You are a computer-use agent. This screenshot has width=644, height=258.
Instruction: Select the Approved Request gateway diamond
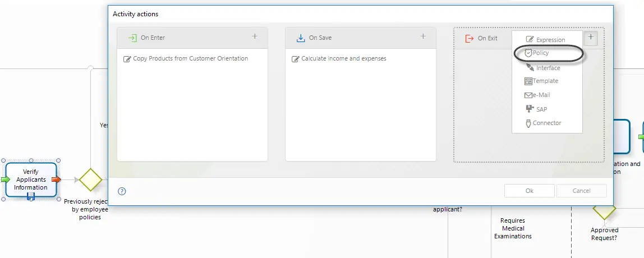click(604, 210)
